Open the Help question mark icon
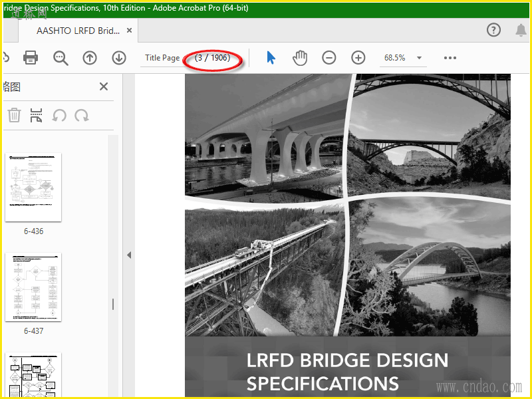This screenshot has height=399, width=532. coord(493,30)
